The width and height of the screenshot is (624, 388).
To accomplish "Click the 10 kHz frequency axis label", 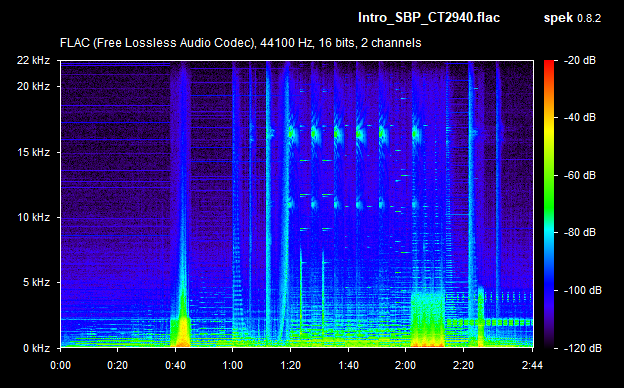I will [x=33, y=218].
